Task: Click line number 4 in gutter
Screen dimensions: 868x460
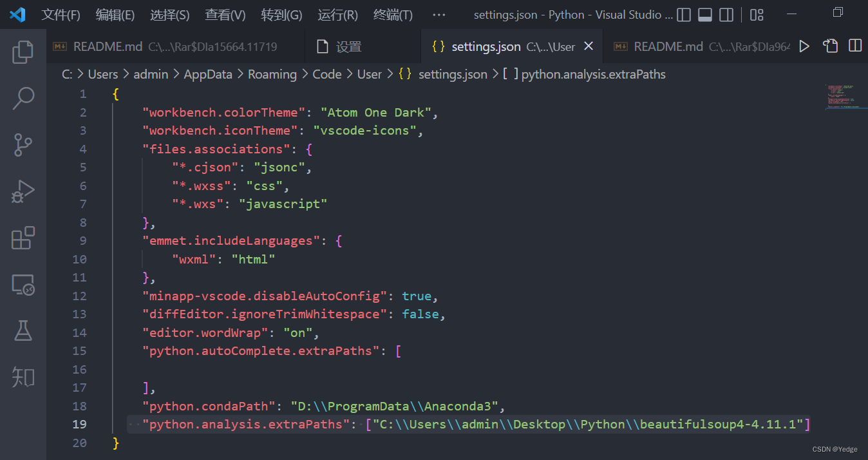Action: click(x=82, y=149)
